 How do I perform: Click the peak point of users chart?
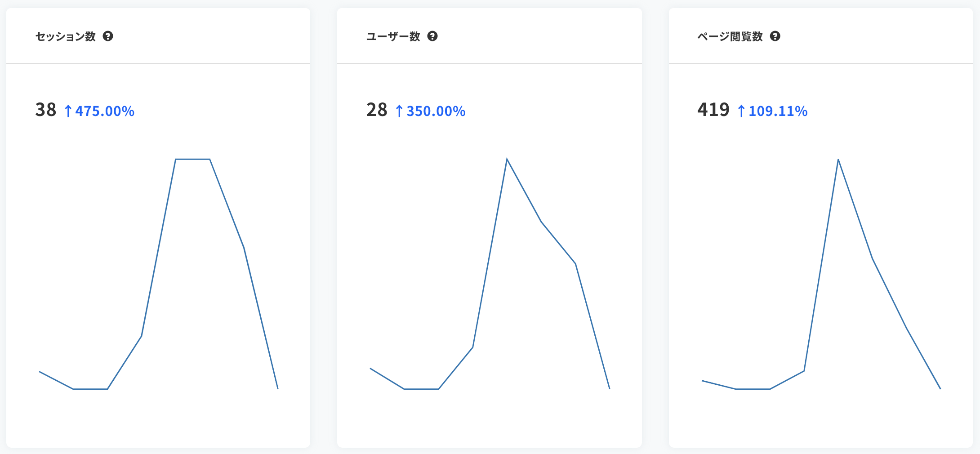[507, 159]
